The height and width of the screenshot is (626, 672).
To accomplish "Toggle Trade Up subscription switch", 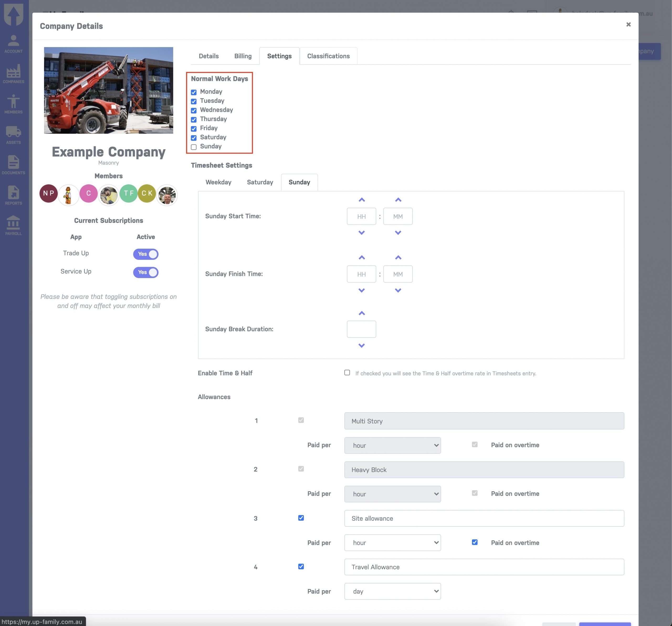I will 146,254.
